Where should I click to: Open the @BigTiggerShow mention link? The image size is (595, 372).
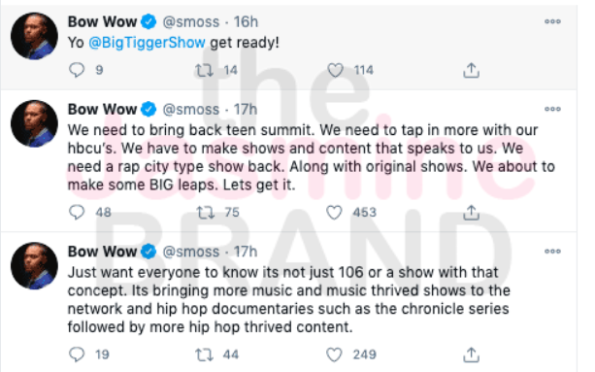(x=147, y=43)
